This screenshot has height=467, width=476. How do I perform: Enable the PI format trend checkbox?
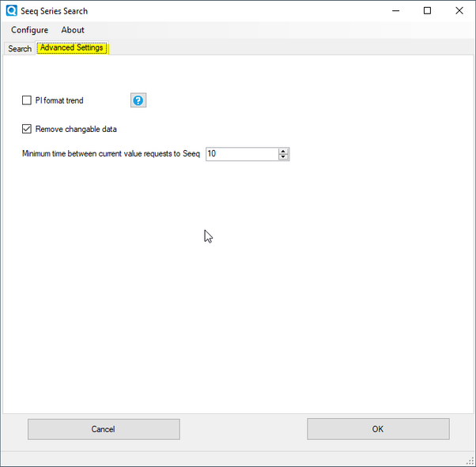point(27,100)
